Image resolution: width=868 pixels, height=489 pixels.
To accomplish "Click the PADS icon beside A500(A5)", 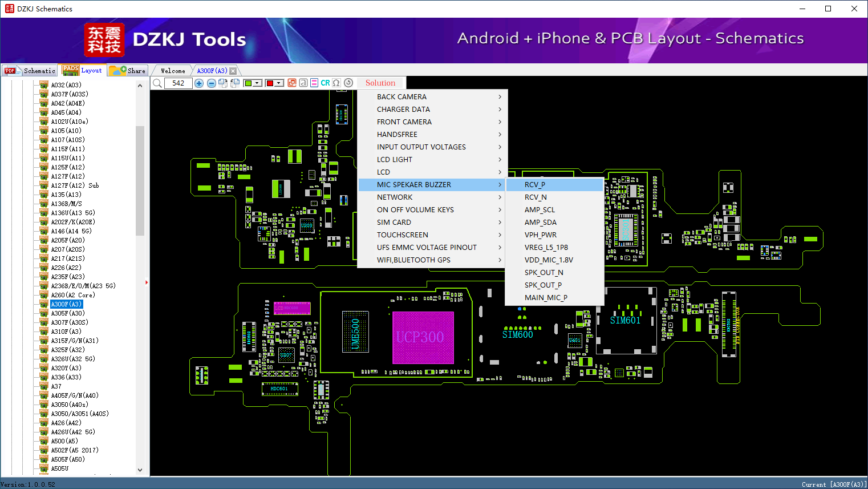I will [x=44, y=441].
